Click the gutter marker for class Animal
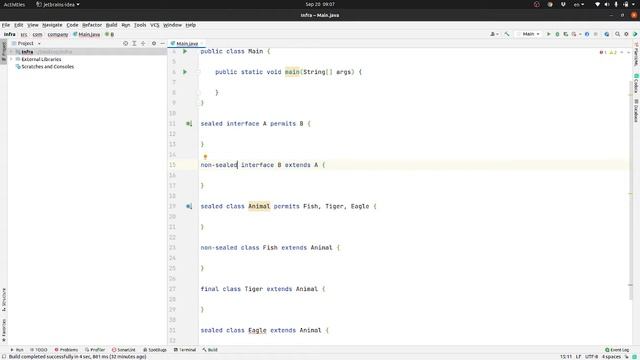640x360 pixels. pos(189,207)
